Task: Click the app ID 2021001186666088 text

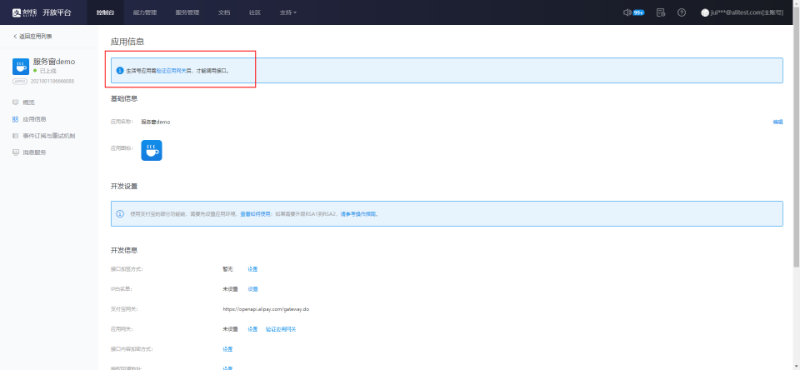Action: click(53, 81)
